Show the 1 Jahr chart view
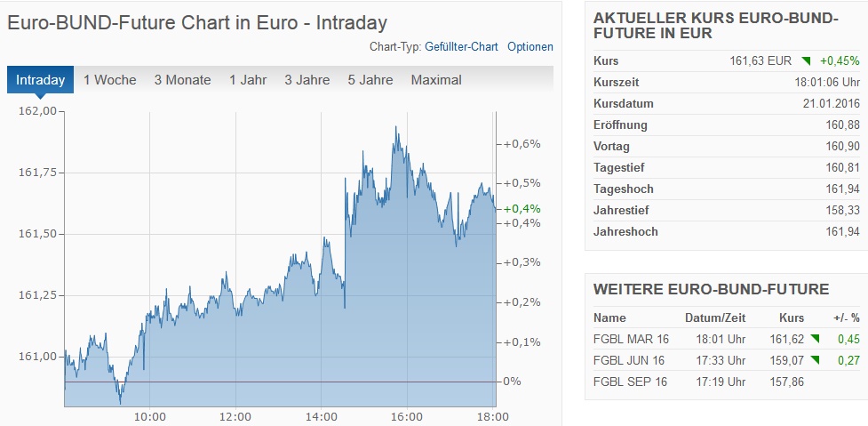This screenshot has width=868, height=426. [x=248, y=80]
